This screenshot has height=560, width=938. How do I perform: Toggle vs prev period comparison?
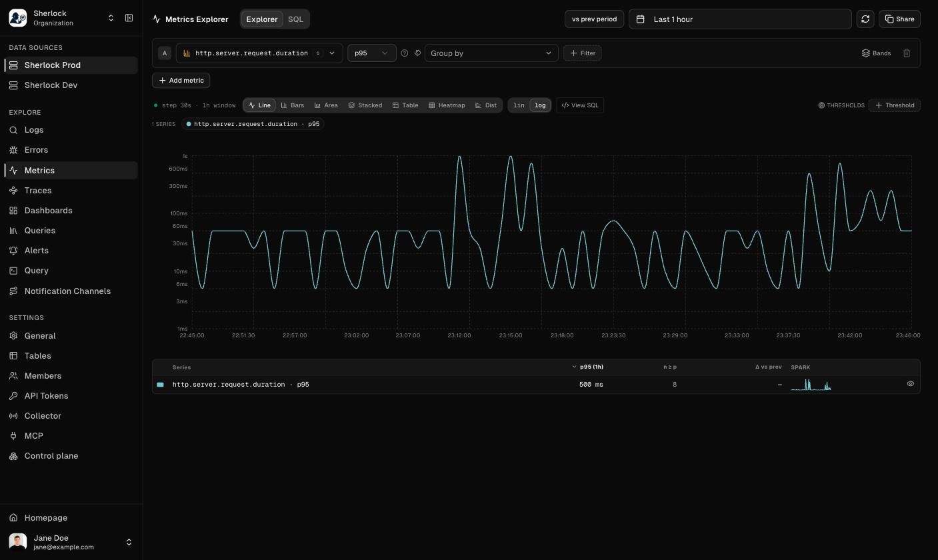(x=594, y=19)
